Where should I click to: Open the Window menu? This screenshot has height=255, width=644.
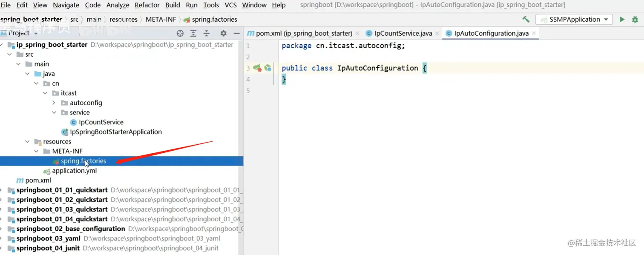coord(254,5)
